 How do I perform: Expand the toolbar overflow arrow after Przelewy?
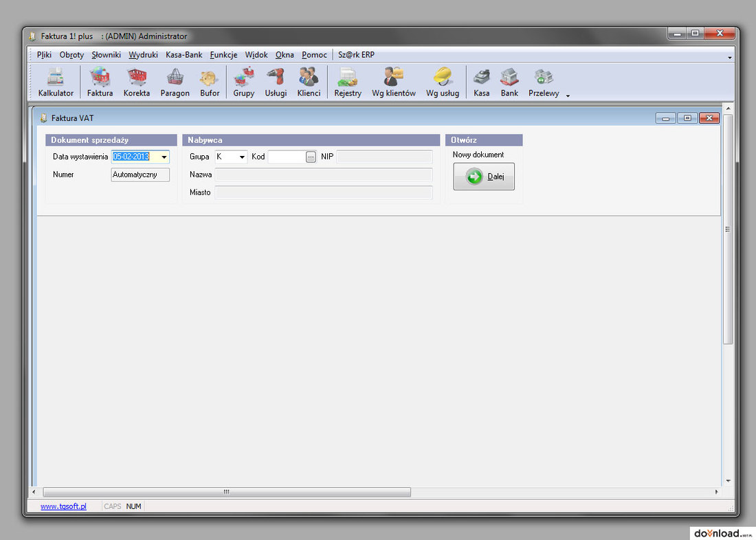pos(568,95)
